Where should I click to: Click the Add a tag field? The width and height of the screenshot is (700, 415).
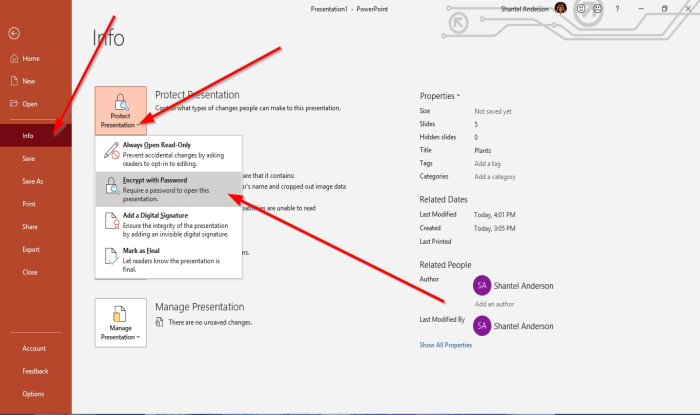(x=488, y=164)
